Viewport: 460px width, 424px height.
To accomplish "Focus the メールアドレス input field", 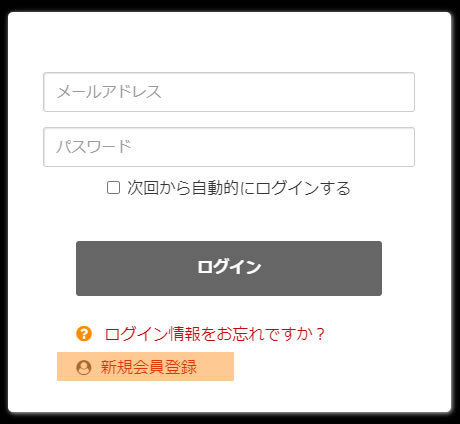I will tap(229, 92).
